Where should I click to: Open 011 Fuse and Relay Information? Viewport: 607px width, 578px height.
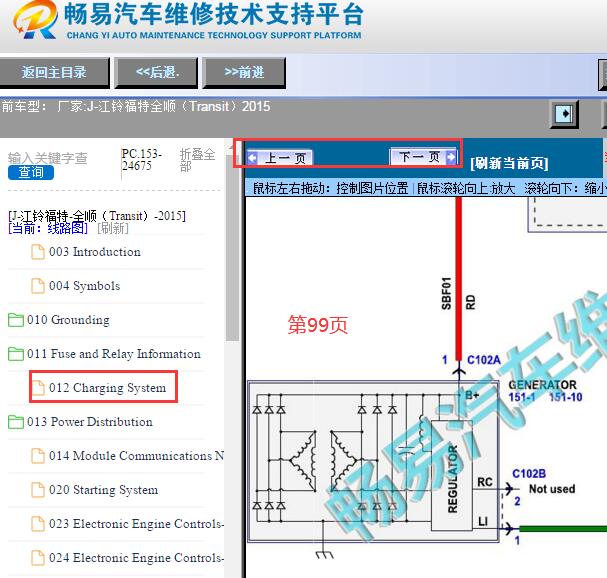pos(114,354)
